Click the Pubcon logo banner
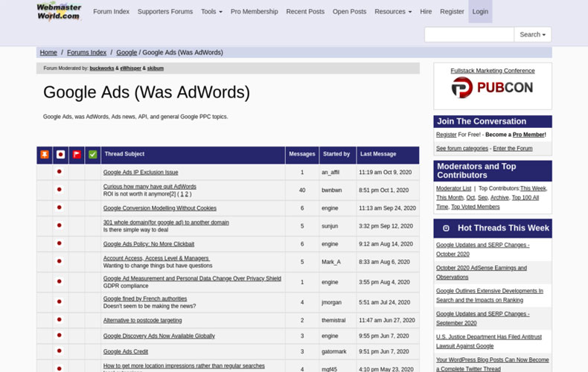Screen dimensions: 588x372 493,87
